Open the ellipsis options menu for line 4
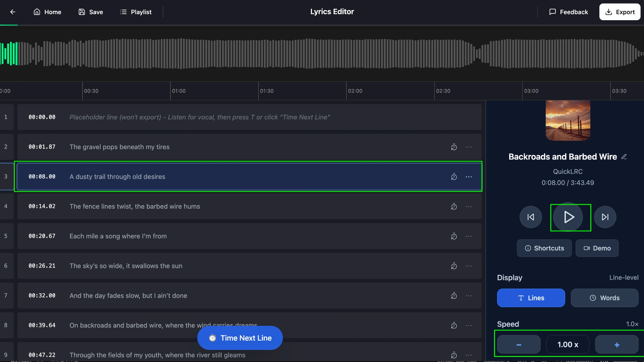The height and width of the screenshot is (362, 644). (x=469, y=206)
